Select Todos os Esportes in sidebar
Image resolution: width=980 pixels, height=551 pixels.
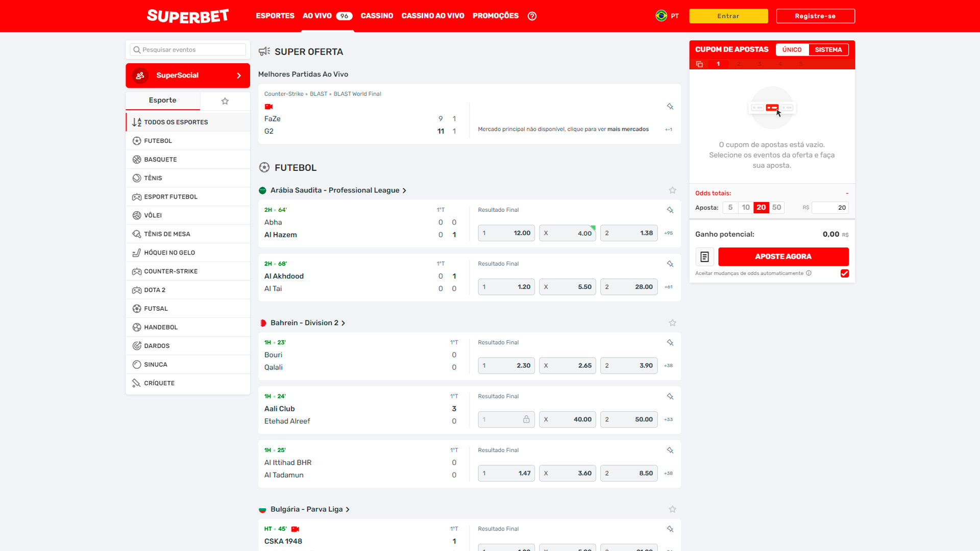[188, 122]
